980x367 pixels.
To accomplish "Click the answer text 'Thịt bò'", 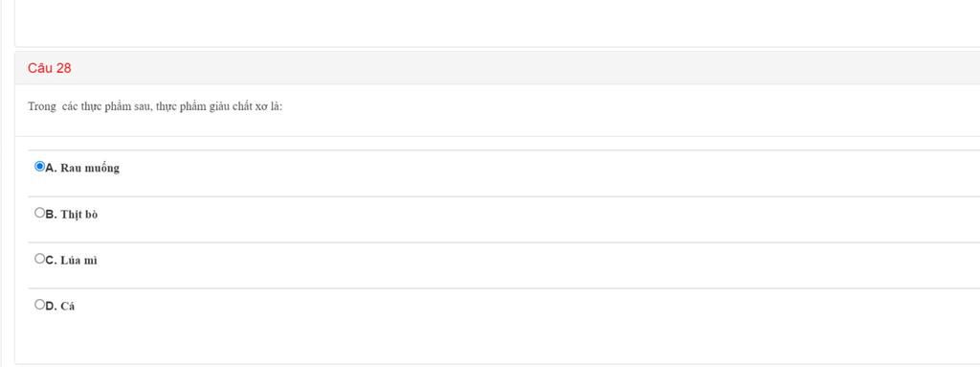I will pyautogui.click(x=79, y=215).
